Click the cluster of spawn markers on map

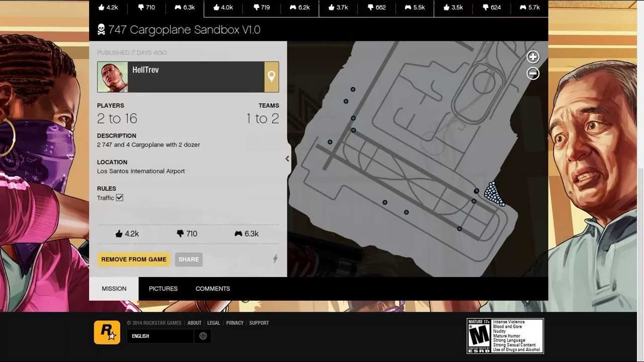tap(494, 194)
